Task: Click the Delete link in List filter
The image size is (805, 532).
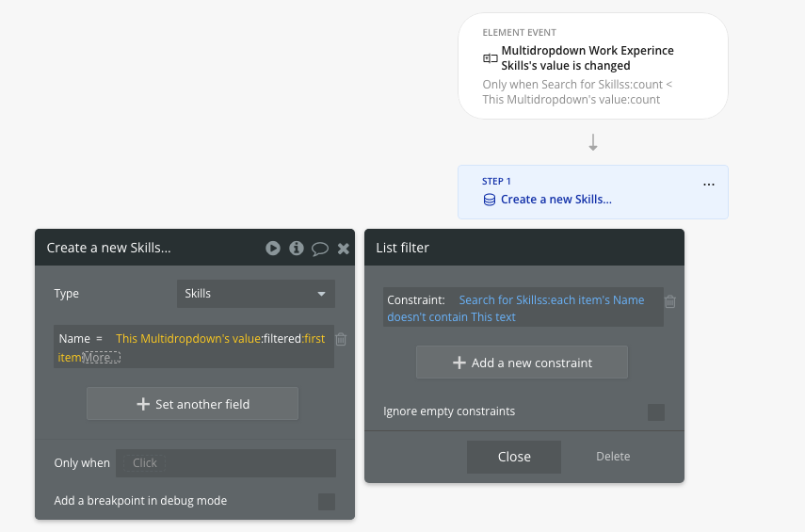Action: click(613, 457)
